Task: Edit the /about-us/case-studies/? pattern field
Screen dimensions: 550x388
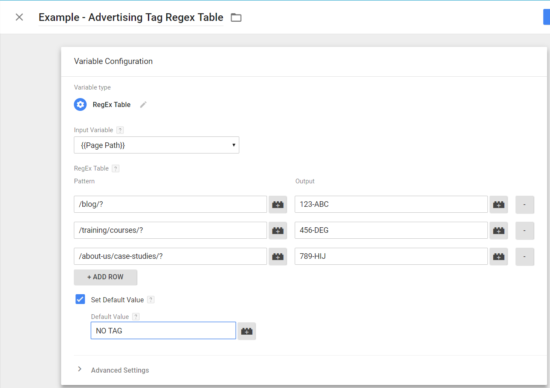Action: coord(170,256)
